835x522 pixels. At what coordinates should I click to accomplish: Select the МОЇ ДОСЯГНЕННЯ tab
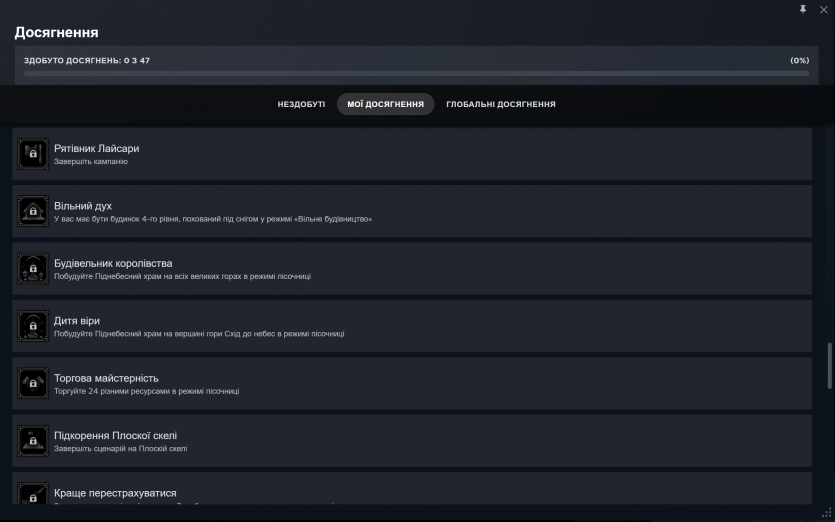point(385,104)
